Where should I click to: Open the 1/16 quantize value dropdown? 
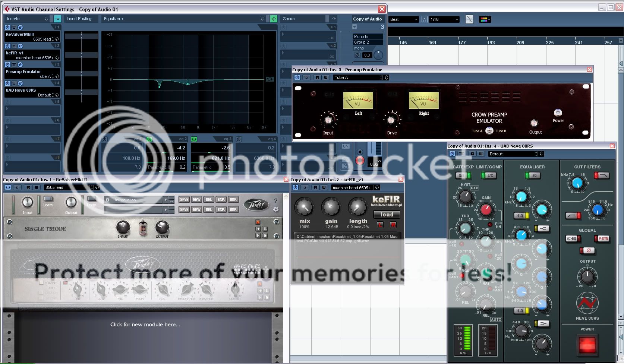[445, 19]
